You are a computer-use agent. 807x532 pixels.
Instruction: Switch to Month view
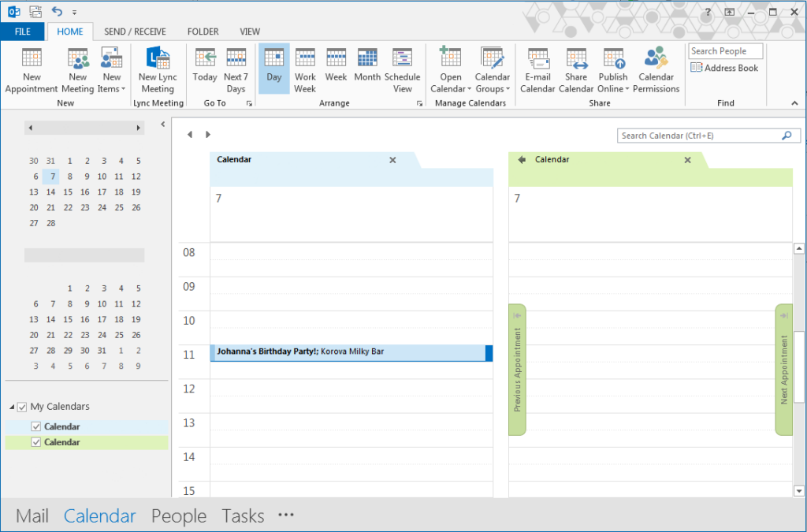(x=366, y=69)
